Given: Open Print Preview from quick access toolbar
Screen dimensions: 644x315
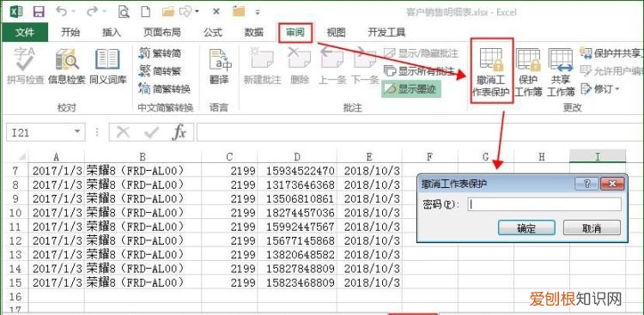Looking at the screenshot, I should tap(123, 11).
